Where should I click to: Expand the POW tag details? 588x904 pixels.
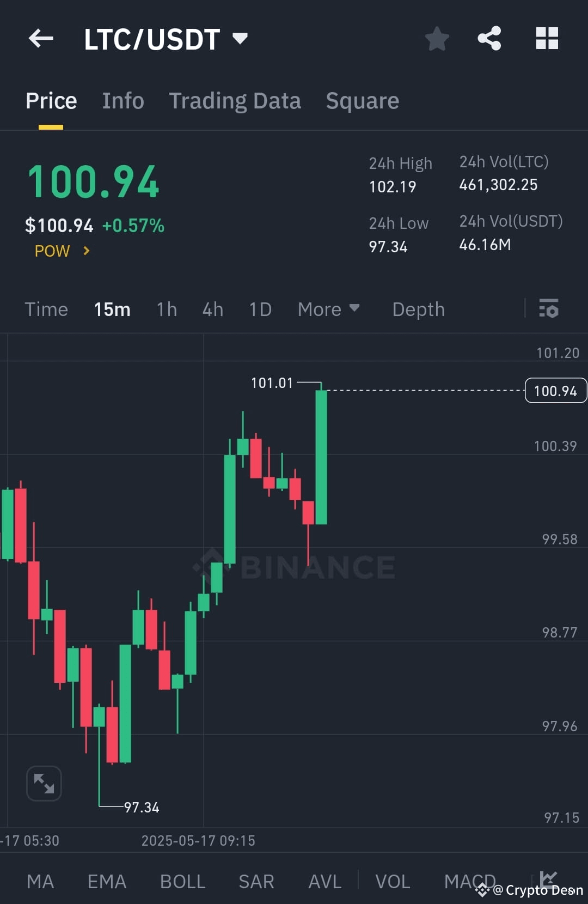point(61,251)
